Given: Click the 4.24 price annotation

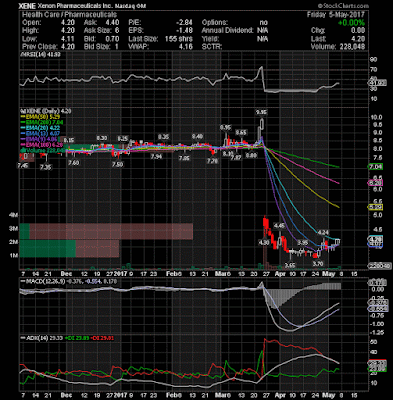Looking at the screenshot, I should point(323,232).
